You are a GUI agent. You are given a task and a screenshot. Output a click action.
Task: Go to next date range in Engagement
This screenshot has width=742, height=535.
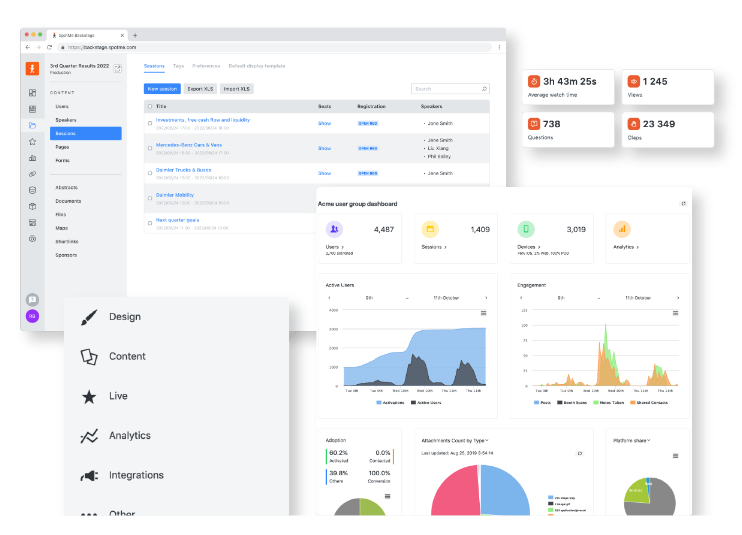(x=678, y=298)
